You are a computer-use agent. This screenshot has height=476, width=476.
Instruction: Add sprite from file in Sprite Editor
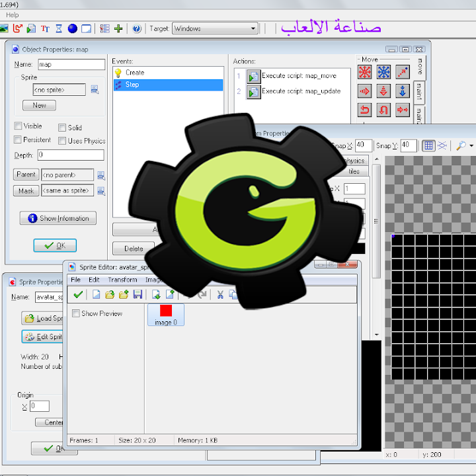click(124, 294)
